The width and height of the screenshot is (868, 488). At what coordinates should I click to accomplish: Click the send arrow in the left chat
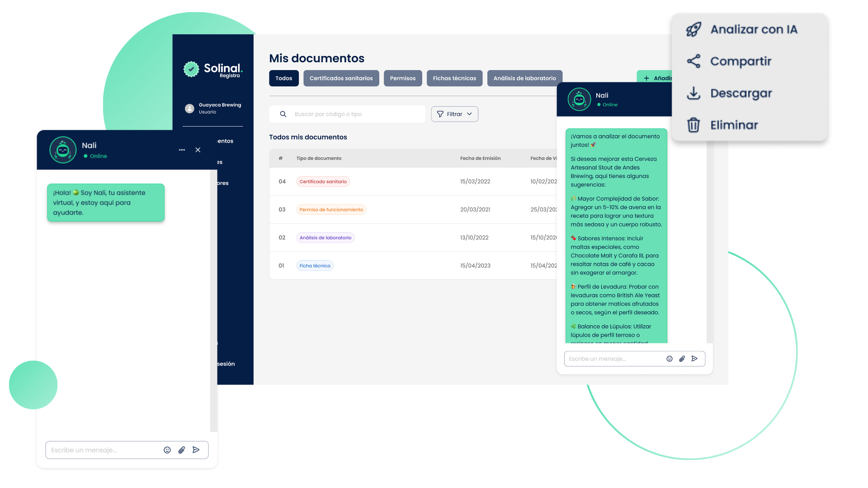tap(196, 450)
